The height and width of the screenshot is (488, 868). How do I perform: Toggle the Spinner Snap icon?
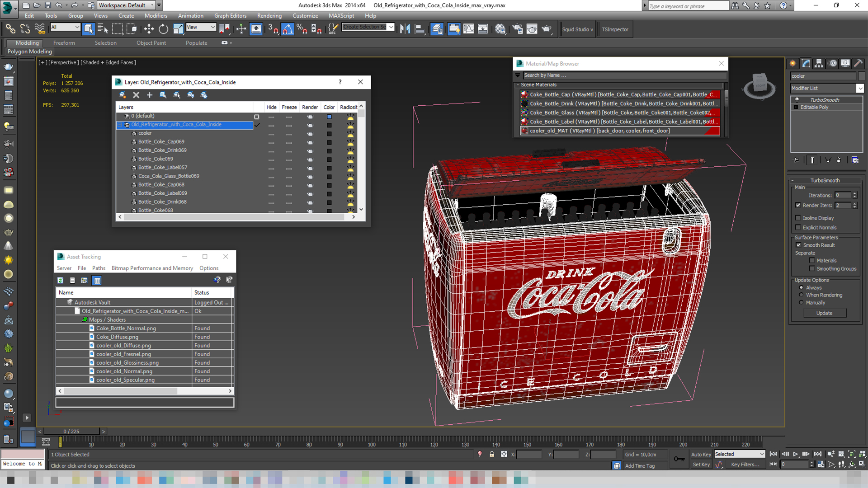pyautogui.click(x=316, y=29)
